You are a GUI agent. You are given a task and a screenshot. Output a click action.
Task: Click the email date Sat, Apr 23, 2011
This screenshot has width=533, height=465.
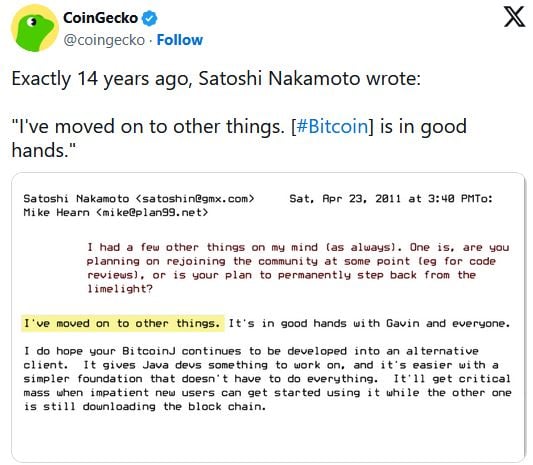(345, 199)
